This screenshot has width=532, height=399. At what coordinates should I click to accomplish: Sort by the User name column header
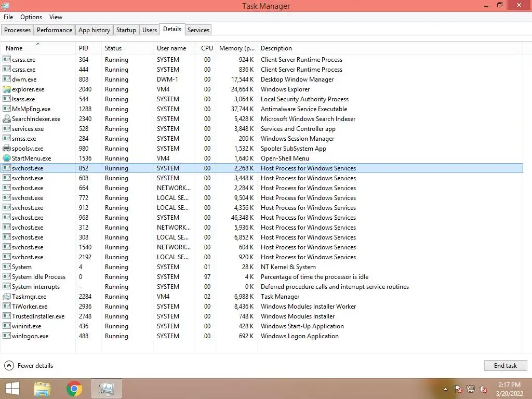(x=175, y=48)
